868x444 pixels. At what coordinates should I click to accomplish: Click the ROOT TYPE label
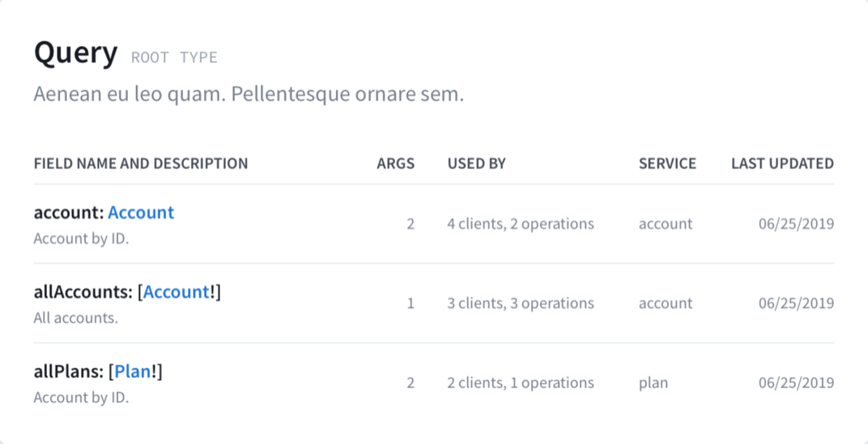coord(174,58)
